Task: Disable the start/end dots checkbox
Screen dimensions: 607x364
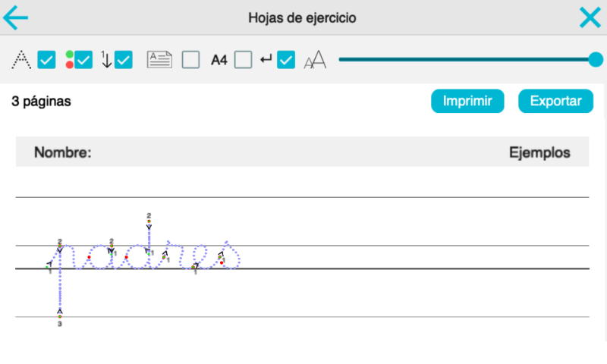Action: 83,60
